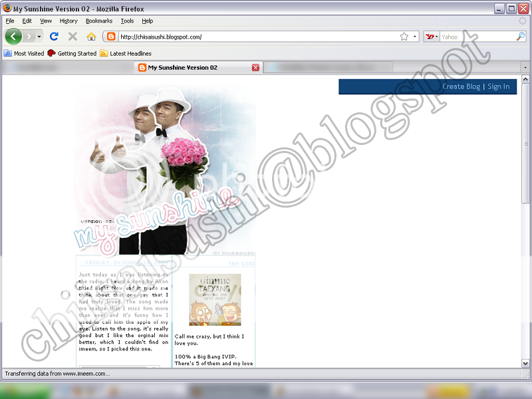Click the green Back navigation button
The image size is (532, 399).
point(13,37)
